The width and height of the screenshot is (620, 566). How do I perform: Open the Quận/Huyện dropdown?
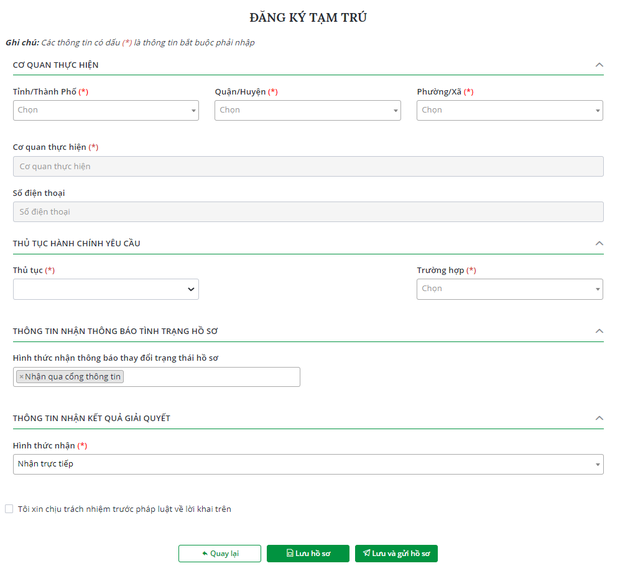pos(307,110)
